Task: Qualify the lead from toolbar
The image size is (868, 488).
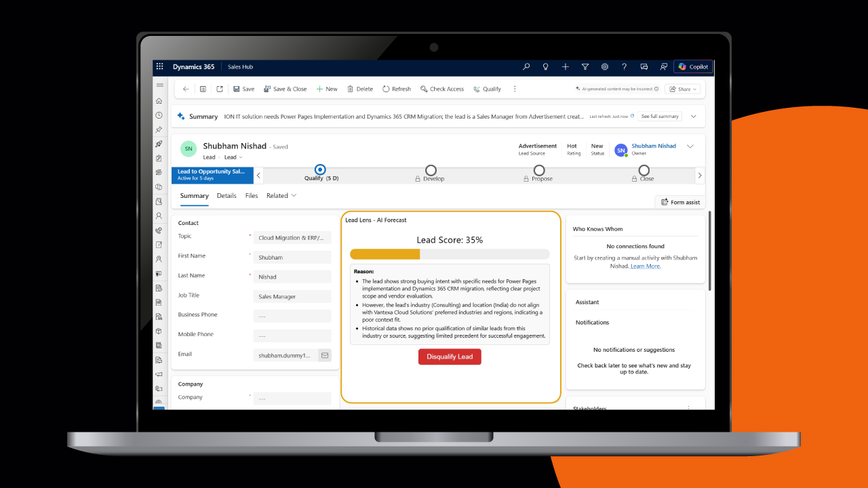Action: [488, 89]
